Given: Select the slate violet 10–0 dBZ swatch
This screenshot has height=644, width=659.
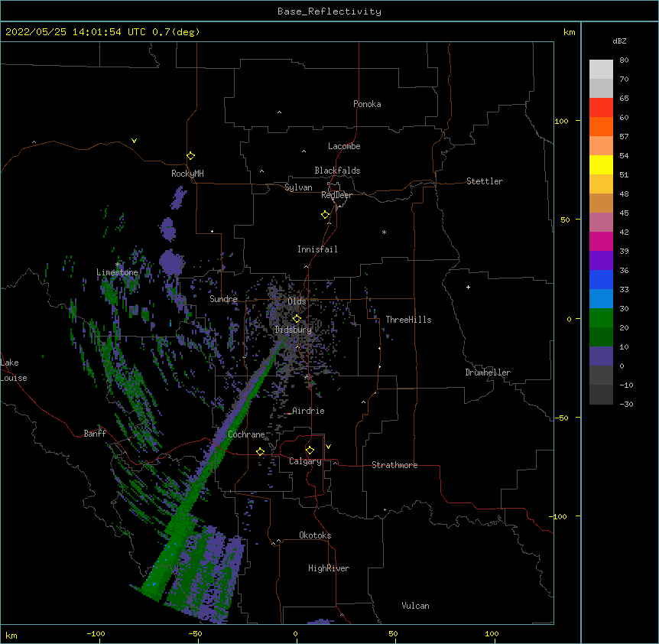Looking at the screenshot, I should [601, 356].
